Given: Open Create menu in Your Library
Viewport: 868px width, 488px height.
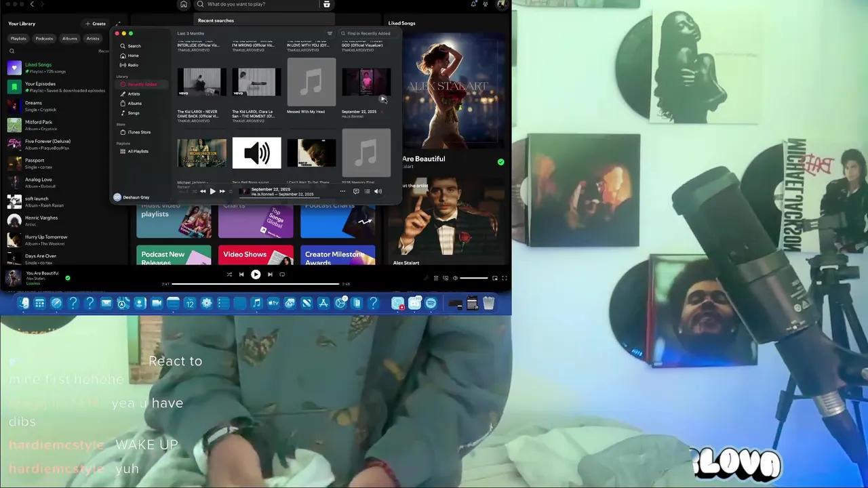Looking at the screenshot, I should (x=96, y=24).
